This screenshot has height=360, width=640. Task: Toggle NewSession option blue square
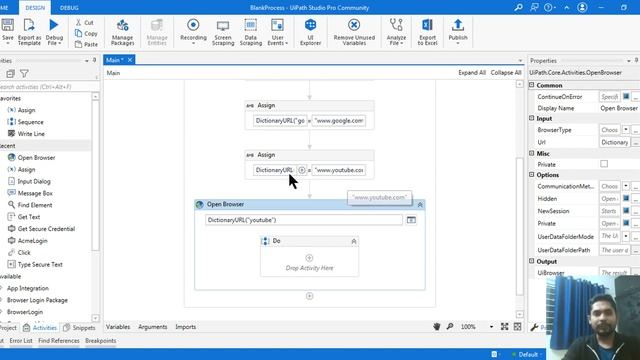626,211
